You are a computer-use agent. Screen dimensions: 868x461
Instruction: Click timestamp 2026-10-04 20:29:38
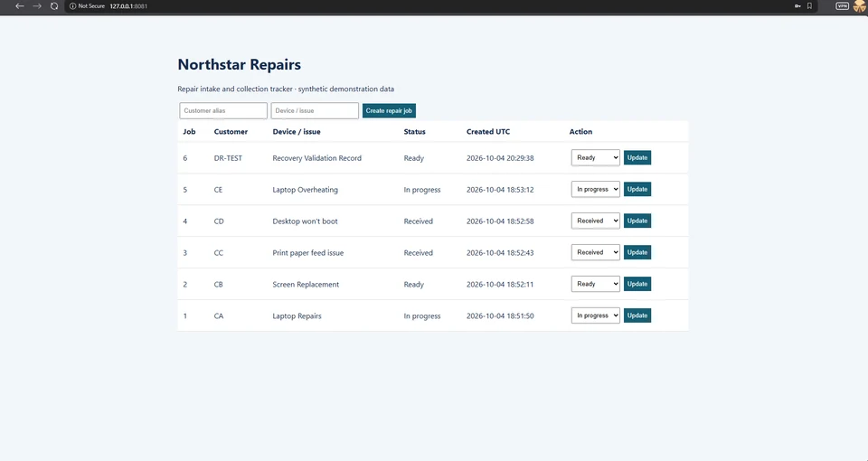coord(500,158)
